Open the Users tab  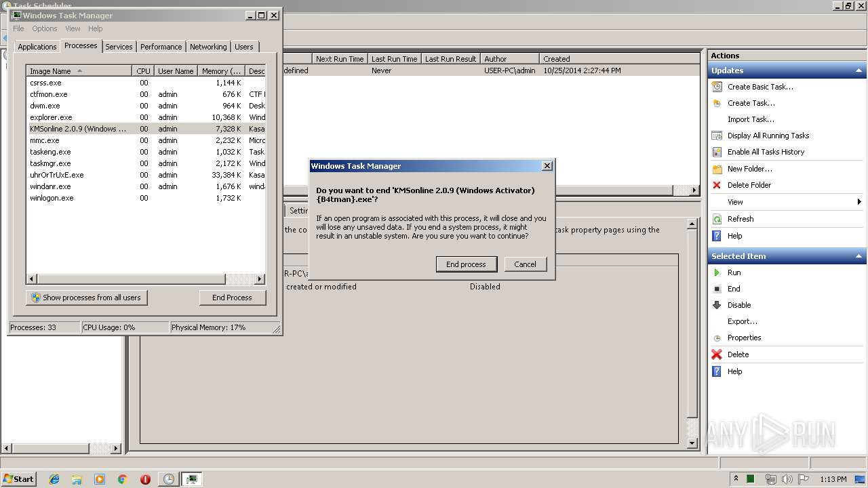point(244,47)
